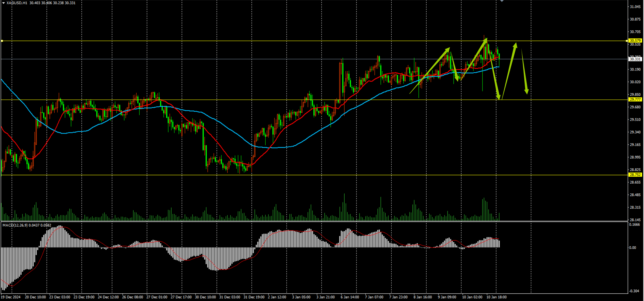Image resolution: width=644 pixels, height=301 pixels.
Task: Click the 26 Dec 08:00 time label
Action: pyautogui.click(x=132, y=297)
